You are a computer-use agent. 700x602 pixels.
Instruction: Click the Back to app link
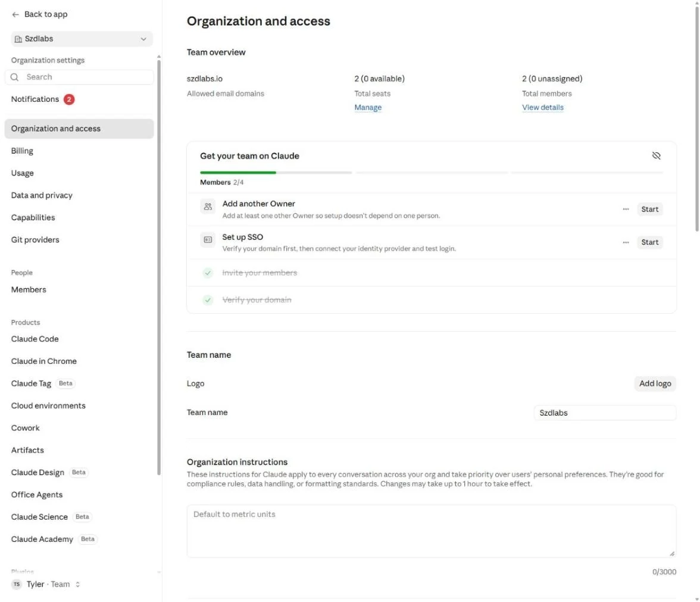tap(40, 14)
